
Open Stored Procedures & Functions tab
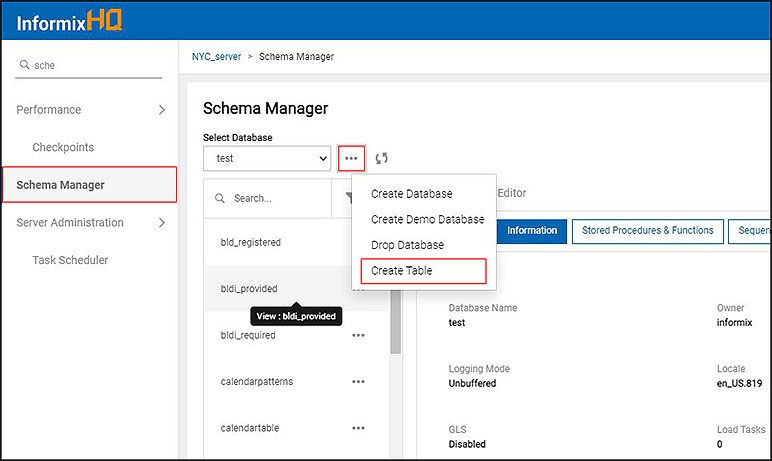[x=647, y=231]
